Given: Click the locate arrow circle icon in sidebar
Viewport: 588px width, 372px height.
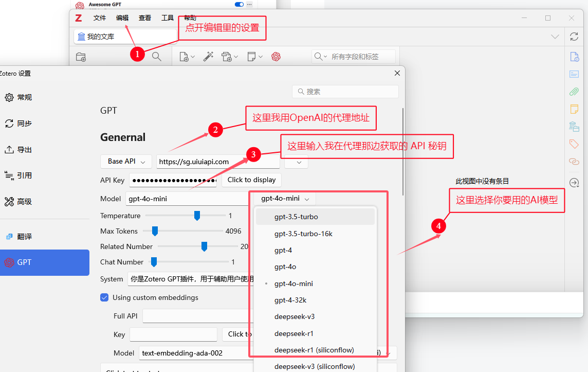Looking at the screenshot, I should point(574,183).
